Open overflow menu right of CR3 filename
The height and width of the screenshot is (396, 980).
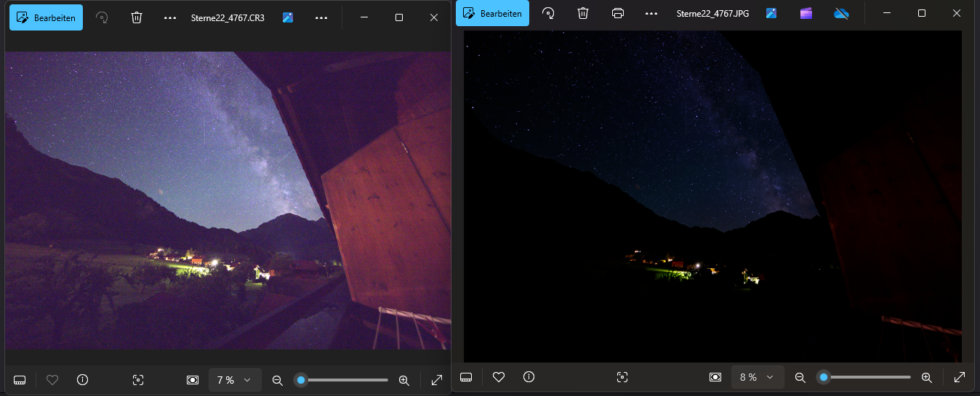[321, 17]
